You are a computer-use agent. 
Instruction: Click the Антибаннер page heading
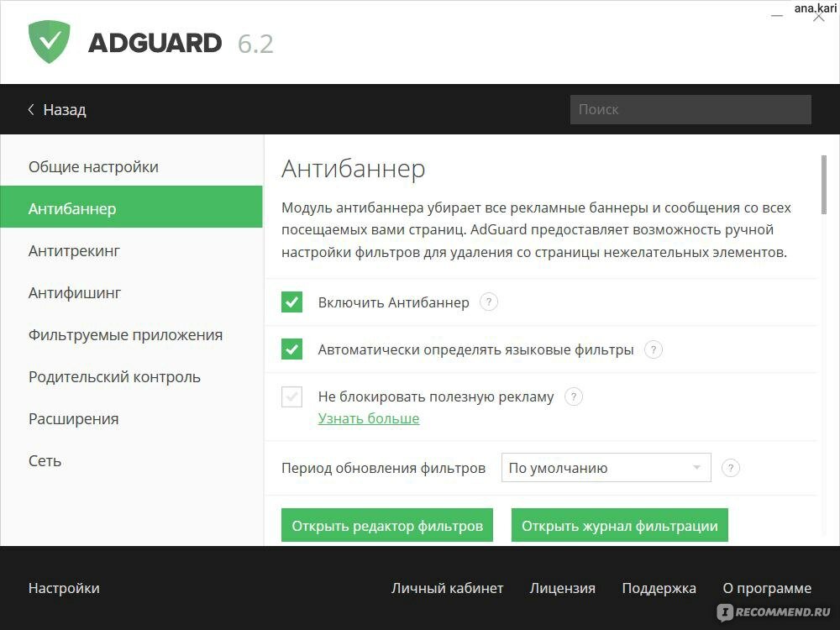point(353,169)
